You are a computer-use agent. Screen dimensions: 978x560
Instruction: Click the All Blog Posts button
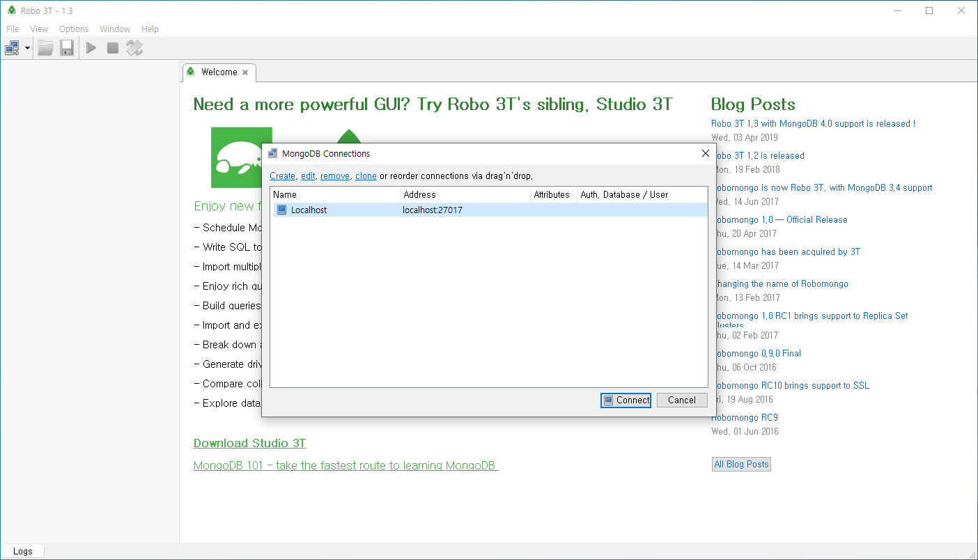click(741, 464)
